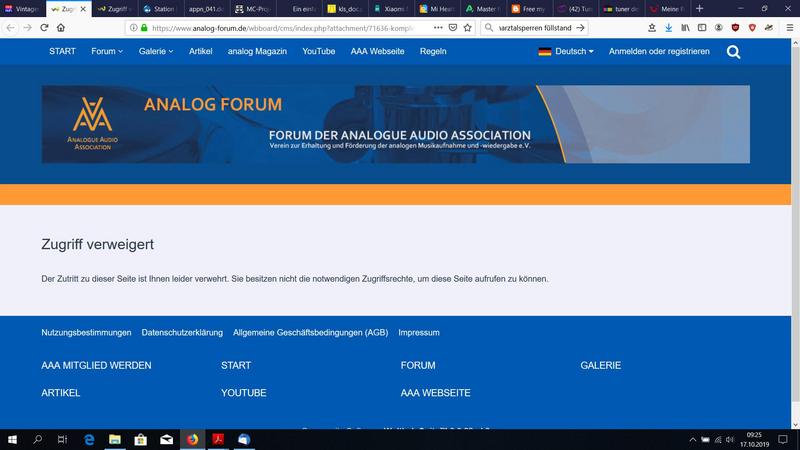This screenshot has height=450, width=800.
Task: Click the browser forward arrow
Action: pyautogui.click(x=28, y=28)
